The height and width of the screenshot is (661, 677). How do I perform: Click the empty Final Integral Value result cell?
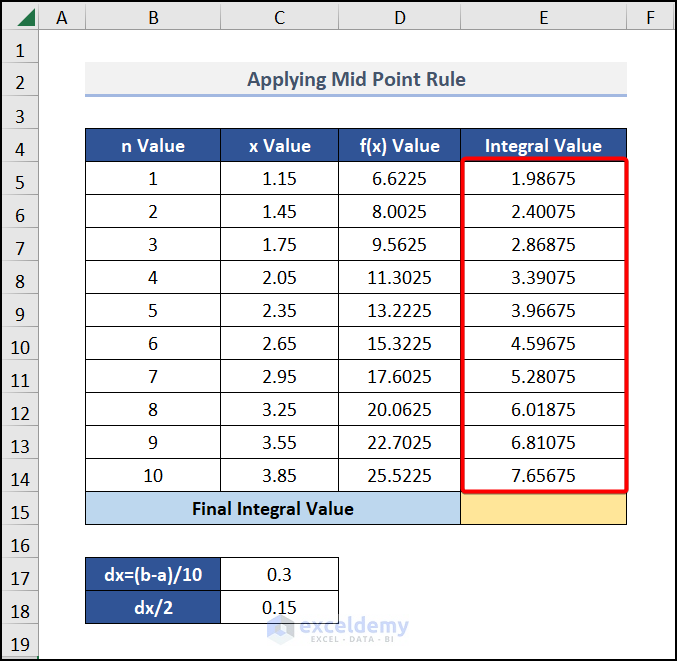coord(543,509)
